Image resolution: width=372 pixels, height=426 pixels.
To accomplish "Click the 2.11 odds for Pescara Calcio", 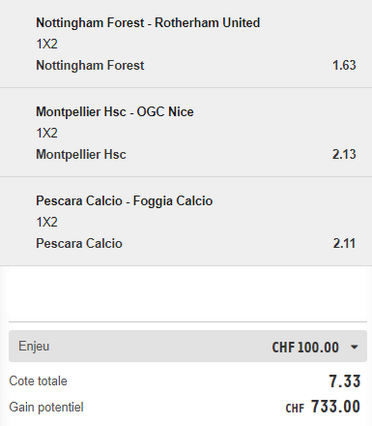I will click(344, 243).
